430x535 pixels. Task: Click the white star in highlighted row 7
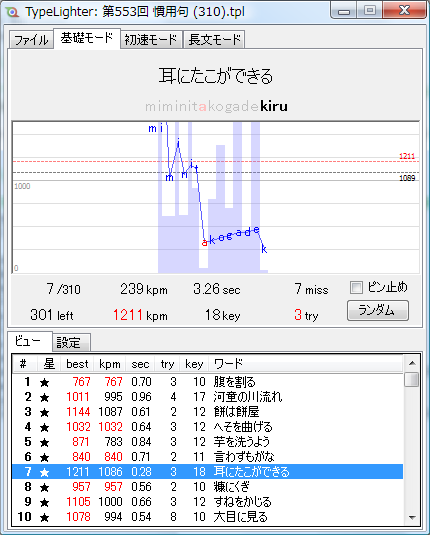pos(44,472)
